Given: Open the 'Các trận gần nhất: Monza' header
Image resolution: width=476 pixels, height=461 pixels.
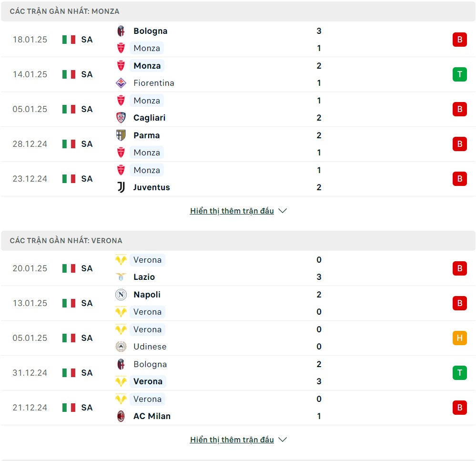Looking at the screenshot, I should (238, 11).
